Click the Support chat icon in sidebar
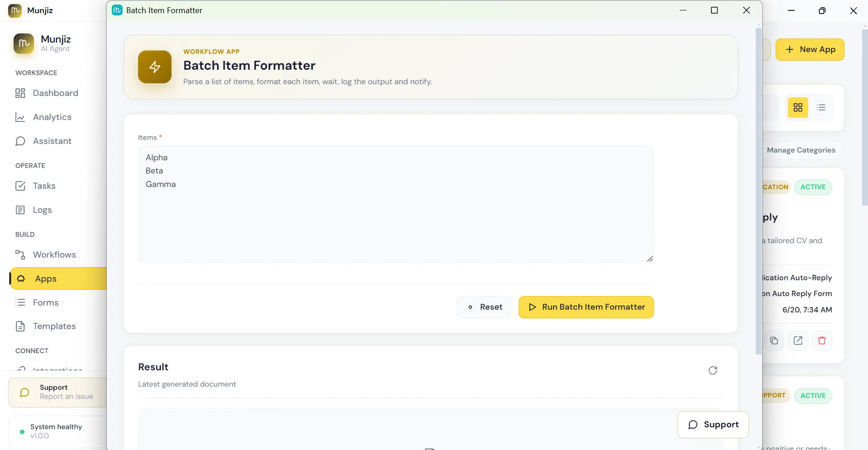The image size is (868, 450). click(x=24, y=393)
